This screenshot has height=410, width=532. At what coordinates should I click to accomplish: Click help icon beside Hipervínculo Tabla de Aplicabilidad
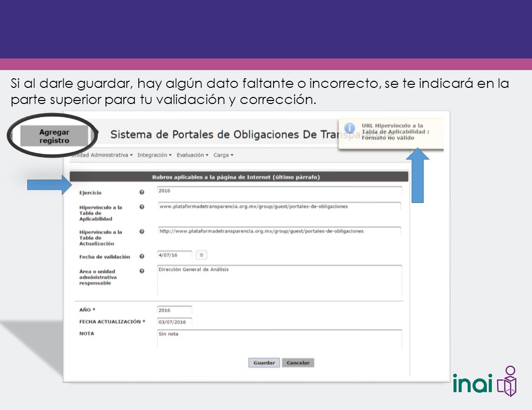pos(142,207)
